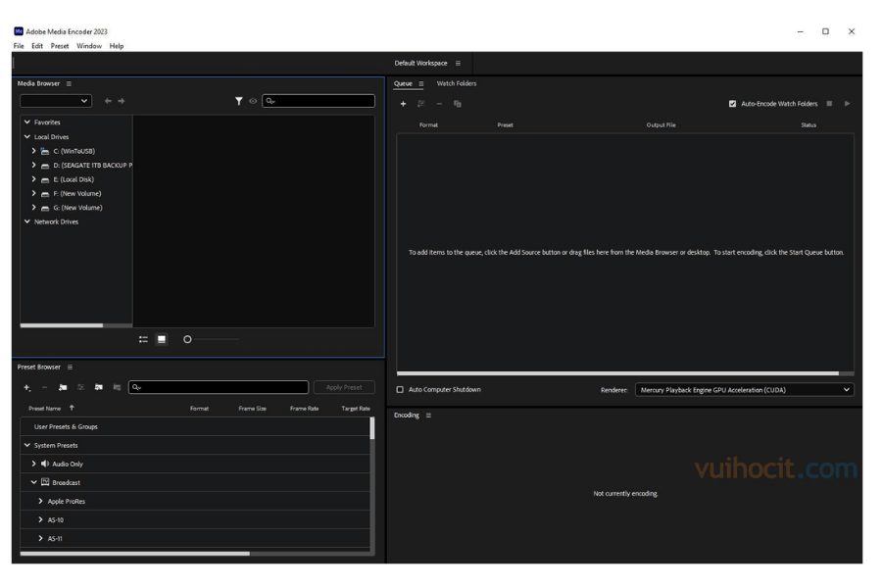Image resolution: width=882 pixels, height=588 pixels.
Task: Open the Preset menu
Action: pyautogui.click(x=60, y=46)
